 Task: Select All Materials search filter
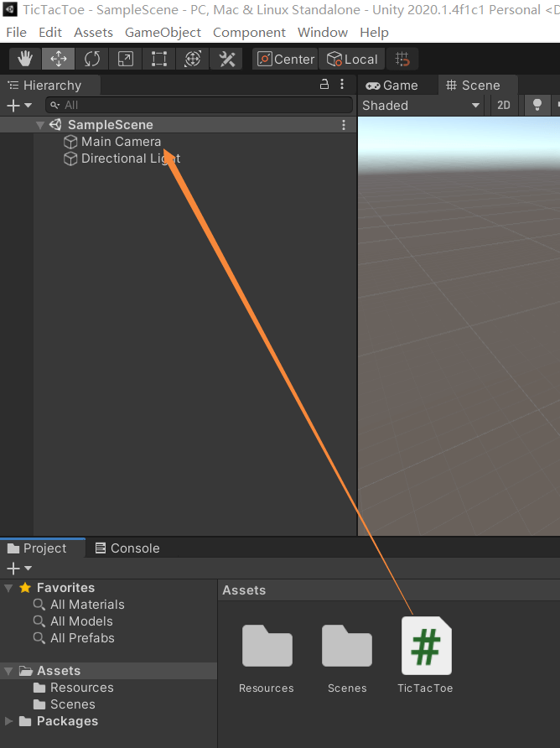tap(87, 605)
